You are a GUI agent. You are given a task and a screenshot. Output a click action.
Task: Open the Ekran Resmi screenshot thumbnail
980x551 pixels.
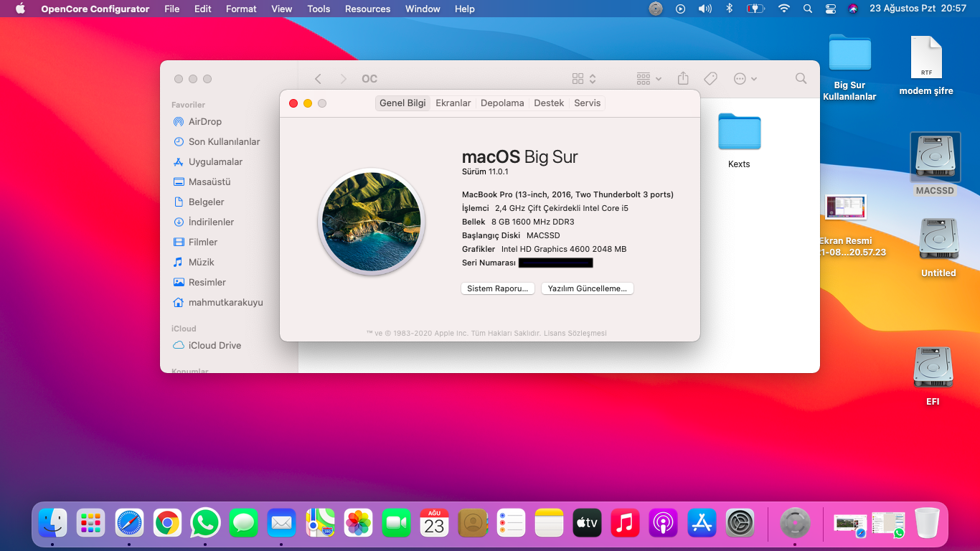point(845,207)
